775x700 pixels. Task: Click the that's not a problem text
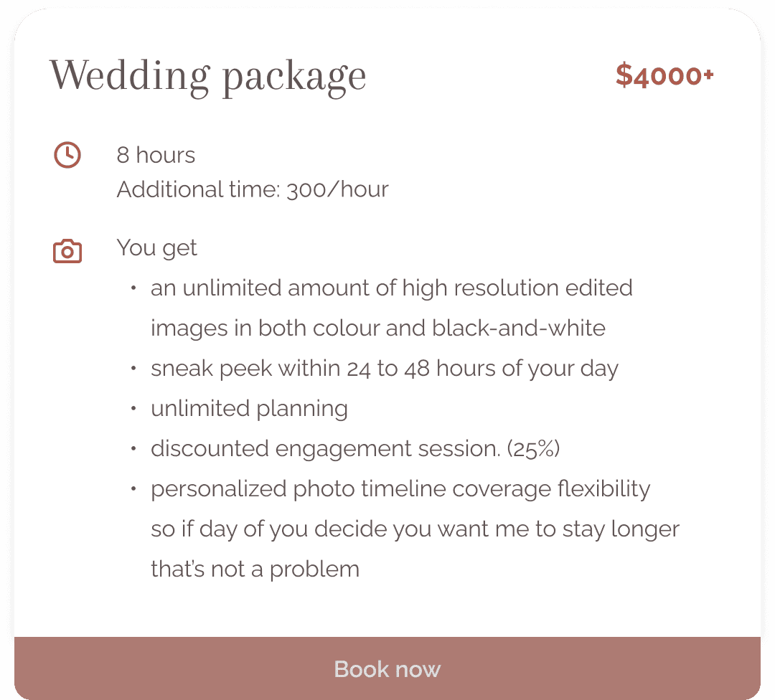255,569
